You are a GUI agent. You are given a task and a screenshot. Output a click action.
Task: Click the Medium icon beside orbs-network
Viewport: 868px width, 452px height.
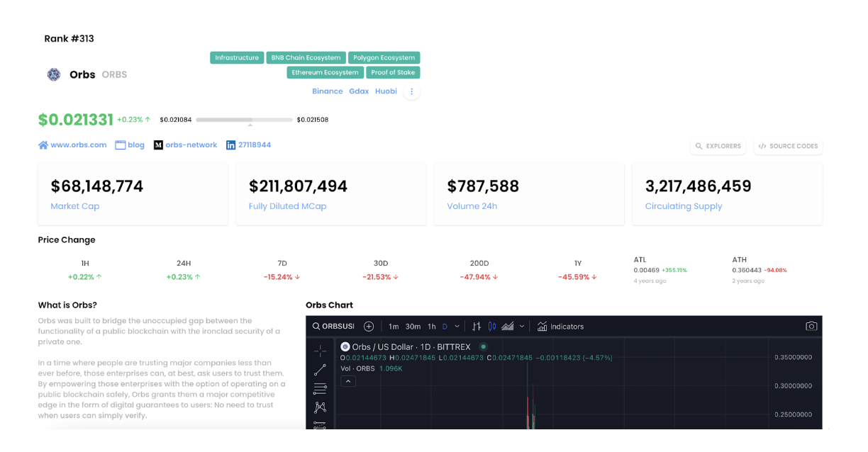pos(158,145)
